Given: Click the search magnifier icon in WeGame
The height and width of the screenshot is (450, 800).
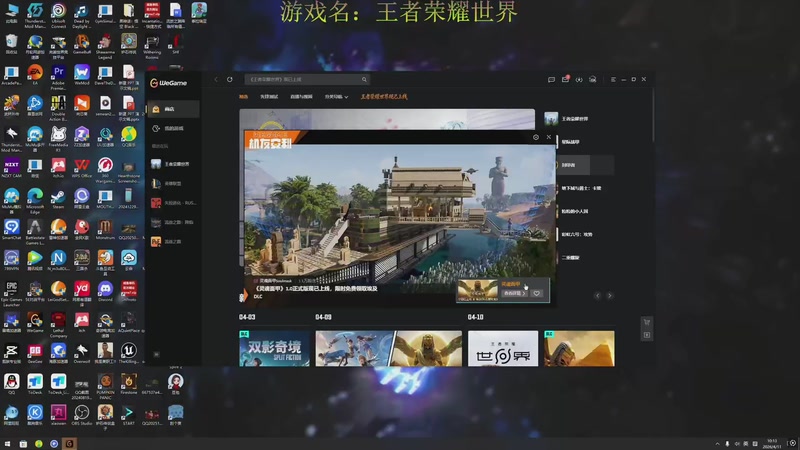Looking at the screenshot, I should 364,80.
